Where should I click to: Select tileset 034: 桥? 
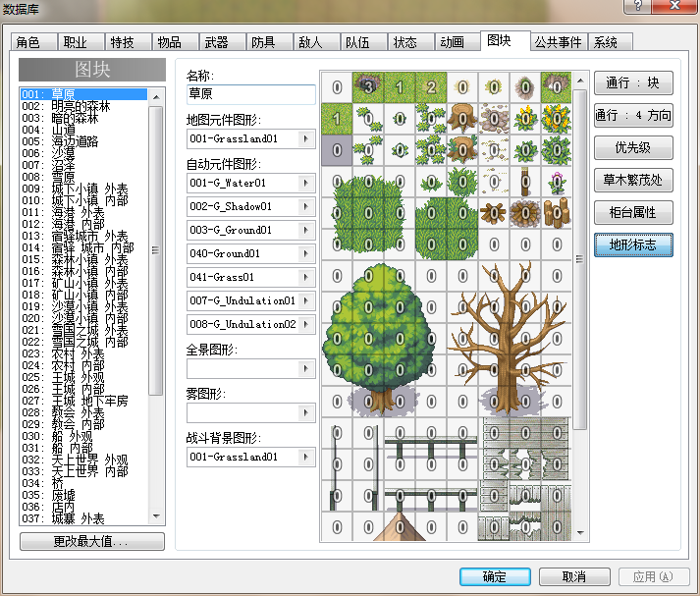click(83, 483)
